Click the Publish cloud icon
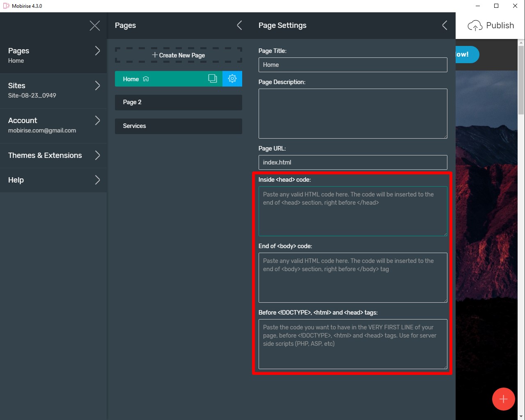525x420 pixels. coord(475,25)
